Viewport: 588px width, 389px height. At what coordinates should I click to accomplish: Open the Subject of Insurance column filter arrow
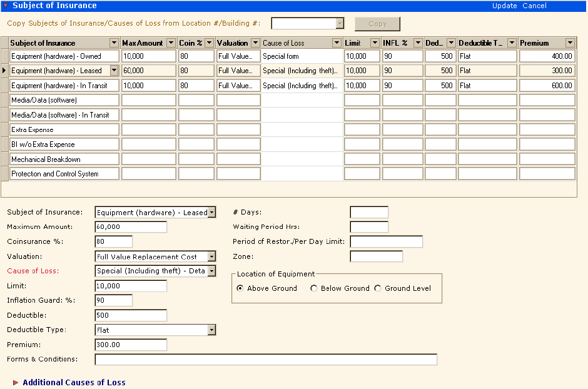pyautogui.click(x=114, y=43)
